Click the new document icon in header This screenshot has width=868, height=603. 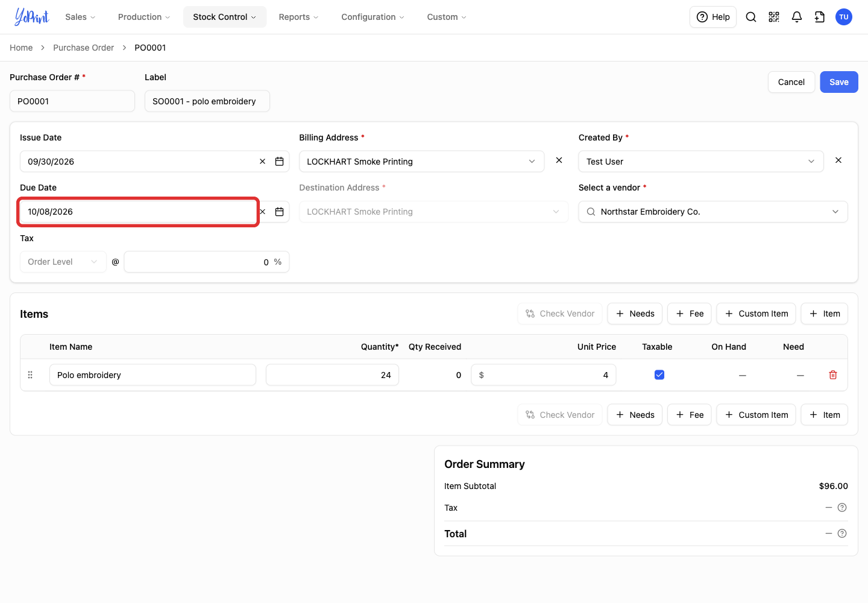pyautogui.click(x=820, y=17)
